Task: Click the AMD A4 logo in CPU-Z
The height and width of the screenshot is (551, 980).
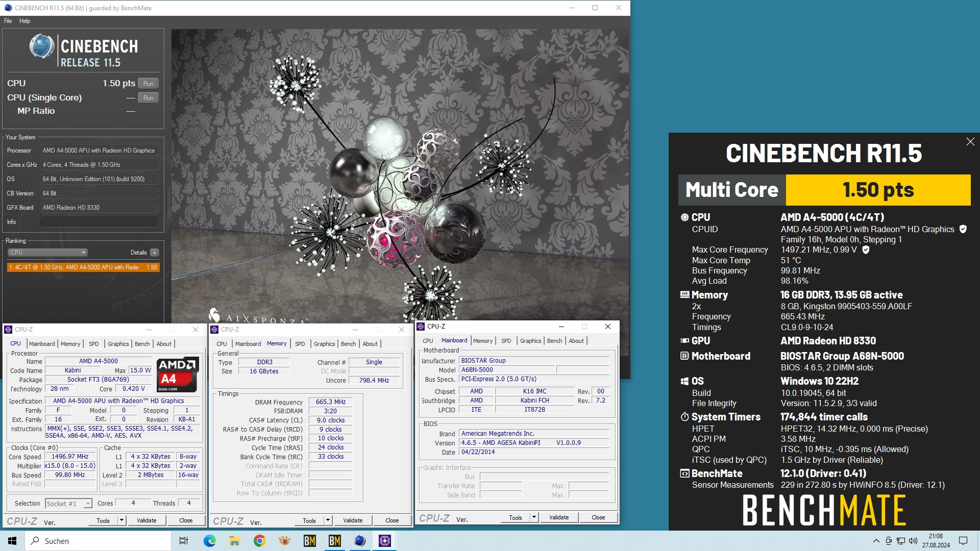Action: tap(177, 373)
